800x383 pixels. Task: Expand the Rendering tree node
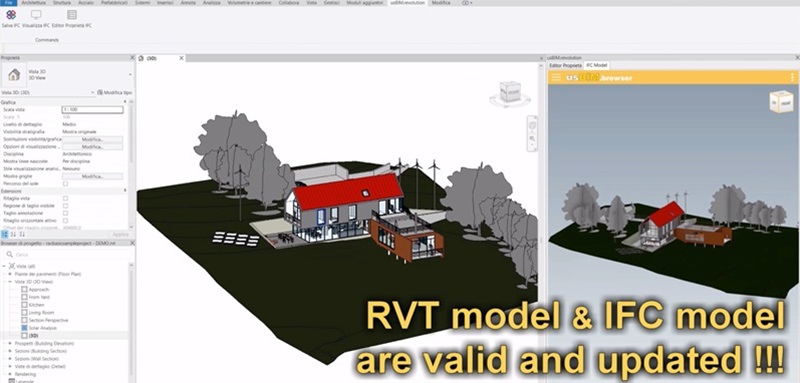[10, 374]
